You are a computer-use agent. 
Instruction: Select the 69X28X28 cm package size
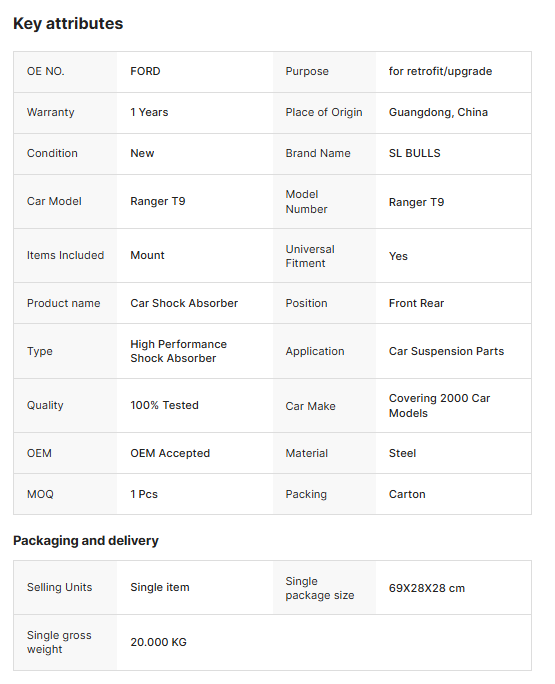tap(427, 588)
